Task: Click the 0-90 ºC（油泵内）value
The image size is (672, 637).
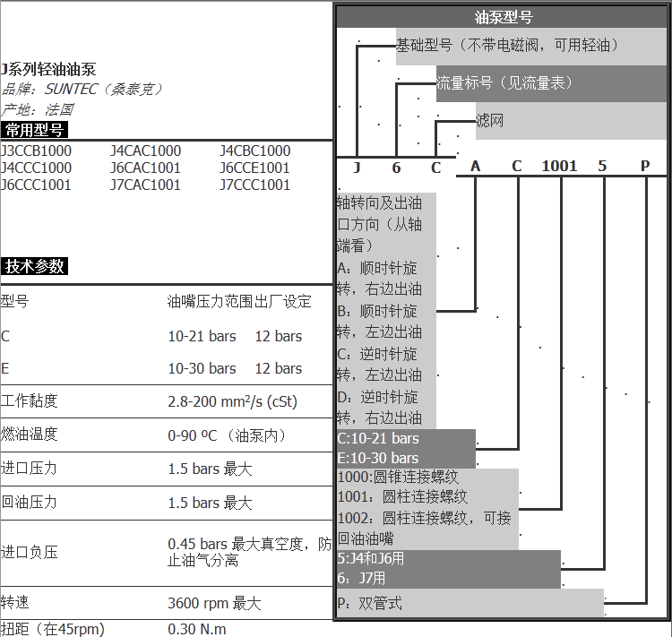Action: pos(228,435)
